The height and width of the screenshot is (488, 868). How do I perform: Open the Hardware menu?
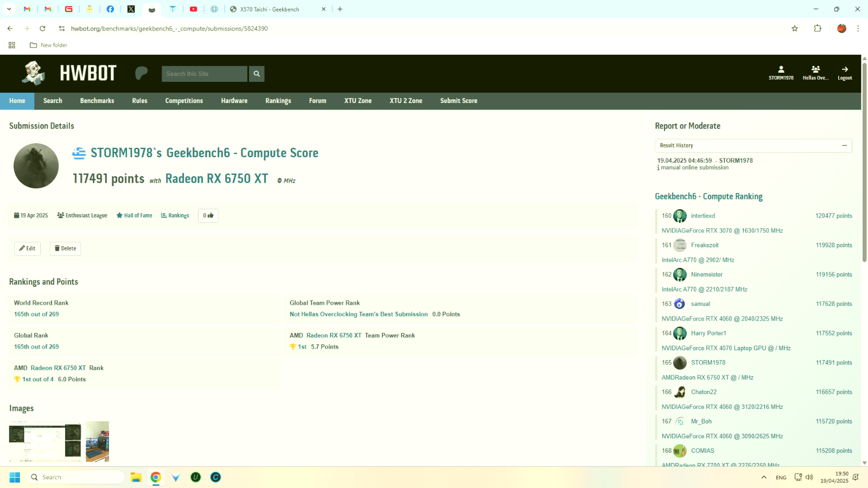coord(234,101)
